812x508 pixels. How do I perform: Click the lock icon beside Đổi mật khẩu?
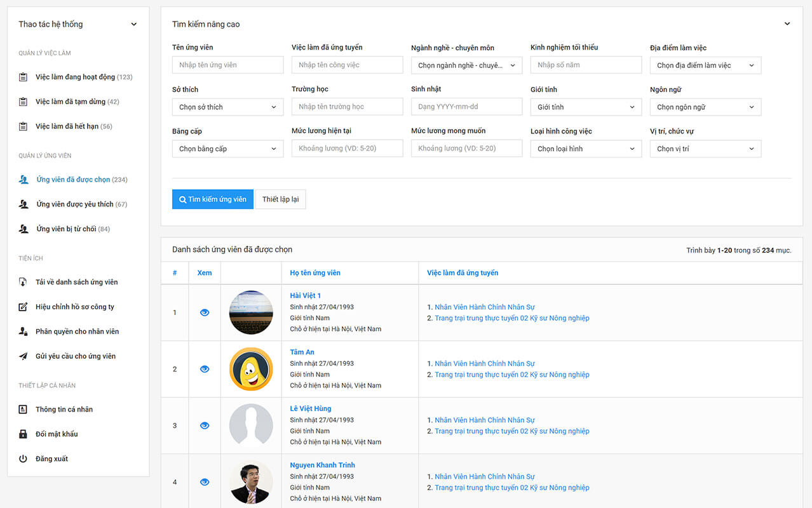coord(24,434)
